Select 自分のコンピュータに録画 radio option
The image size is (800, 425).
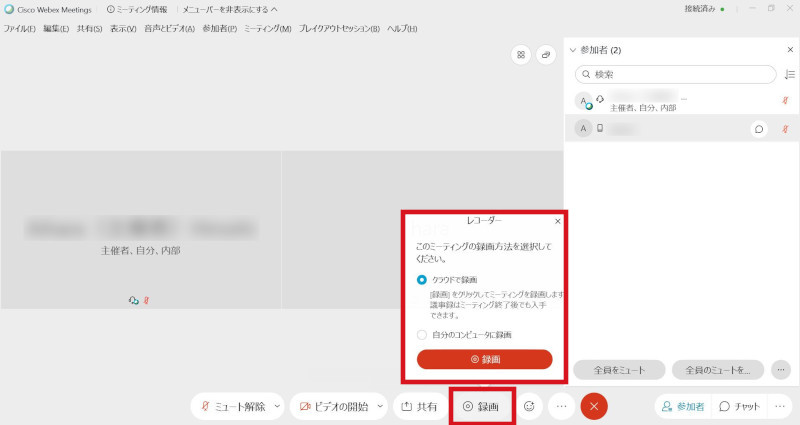(422, 335)
